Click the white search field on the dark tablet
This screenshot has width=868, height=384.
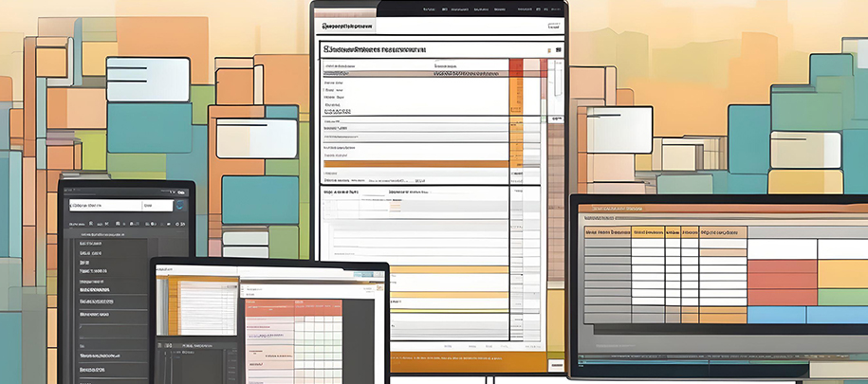[102, 205]
